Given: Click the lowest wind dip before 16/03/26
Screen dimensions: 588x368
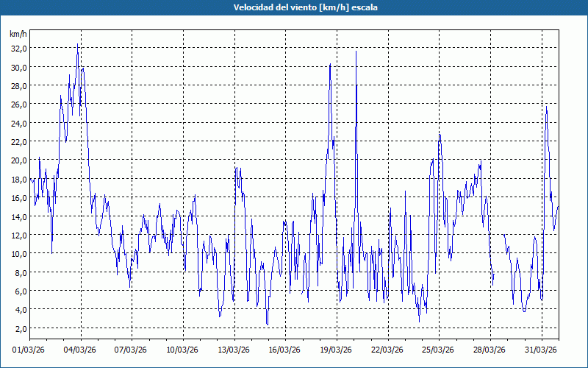Looking at the screenshot, I should click(268, 323).
